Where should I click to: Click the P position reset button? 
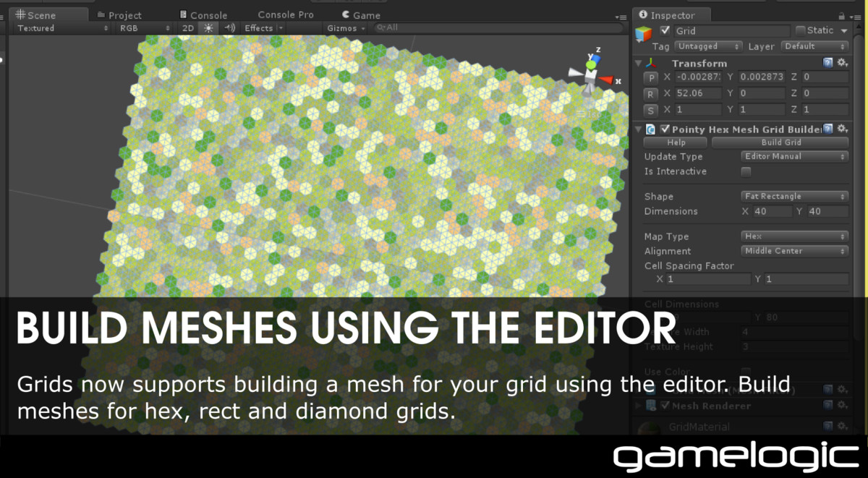coord(651,77)
